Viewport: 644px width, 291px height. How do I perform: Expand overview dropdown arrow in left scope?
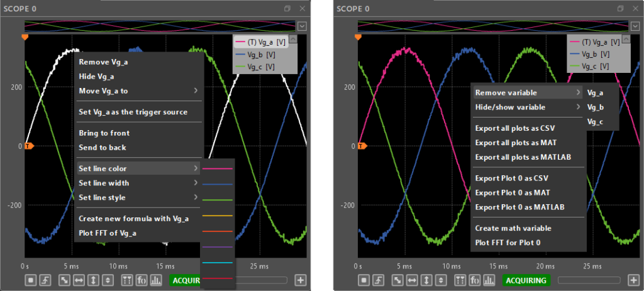pyautogui.click(x=302, y=26)
